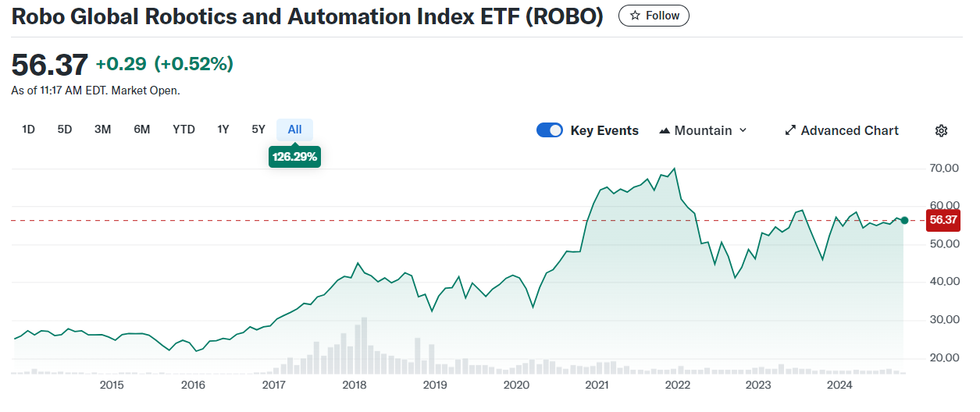Switch to the 6M range
The image size is (980, 412).
point(141,130)
